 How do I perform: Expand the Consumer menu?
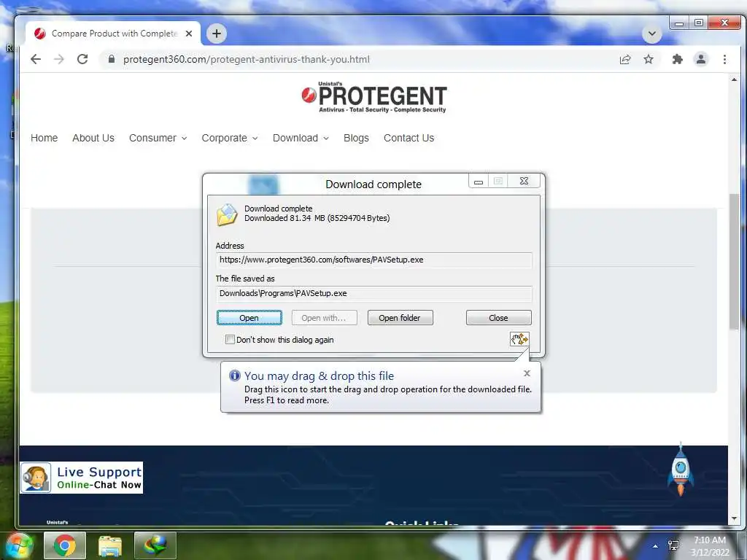[158, 138]
